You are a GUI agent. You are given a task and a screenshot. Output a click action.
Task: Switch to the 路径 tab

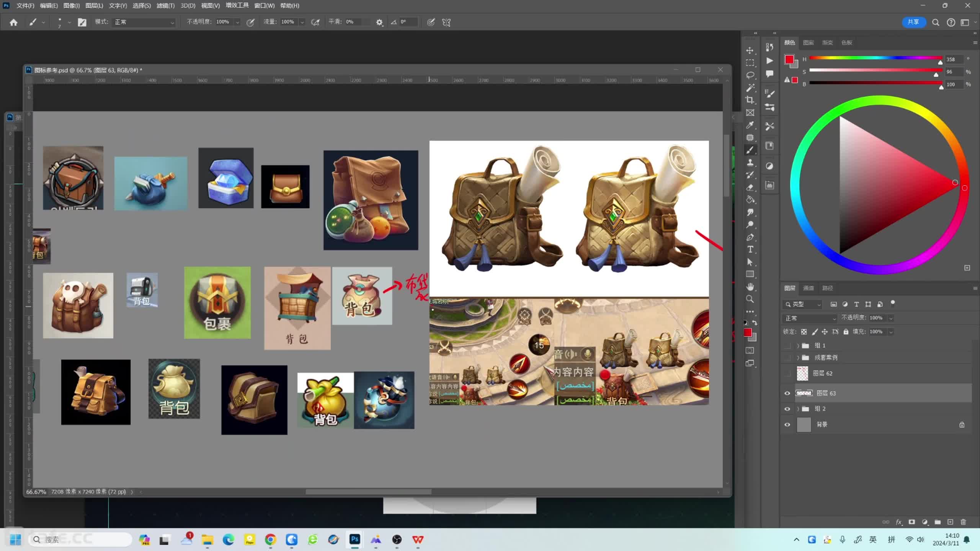[x=827, y=288]
